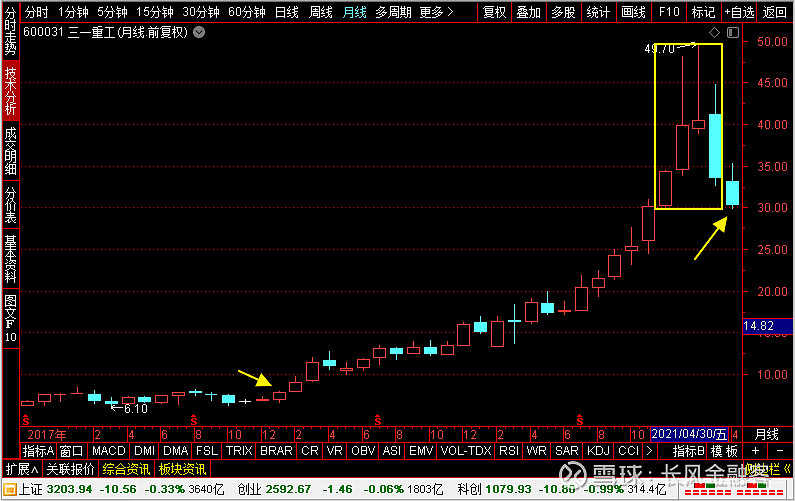Select the DMI indicator
The width and height of the screenshot is (795, 501).
pos(144,450)
